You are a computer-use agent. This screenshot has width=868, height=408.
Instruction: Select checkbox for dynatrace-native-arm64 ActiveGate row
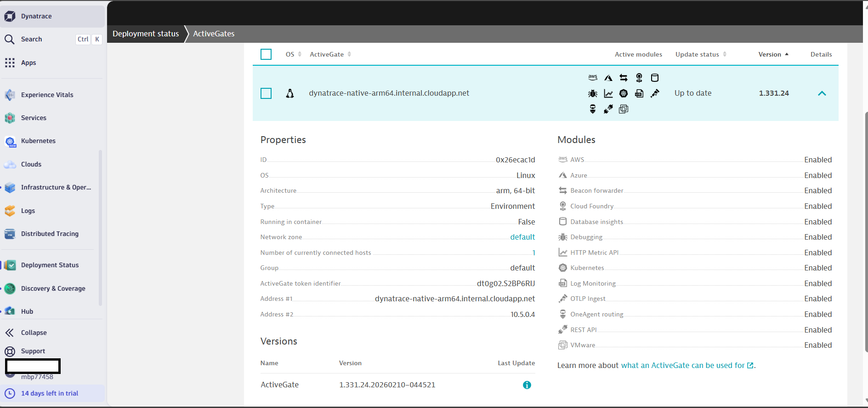pos(266,93)
